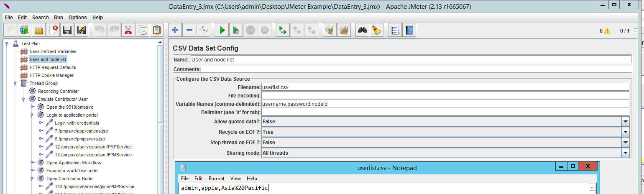Click the yellow warning triangle indicator
The image size is (644, 194).
pos(607,31)
